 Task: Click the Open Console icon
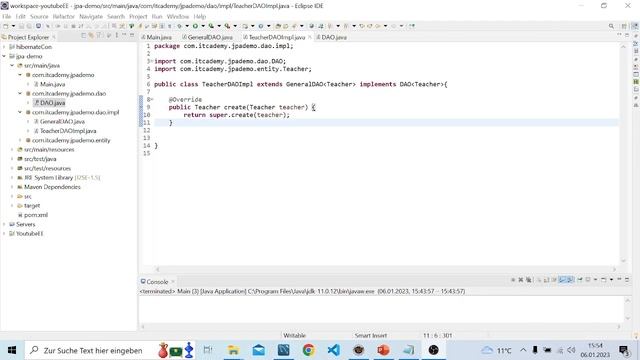tap(603, 280)
